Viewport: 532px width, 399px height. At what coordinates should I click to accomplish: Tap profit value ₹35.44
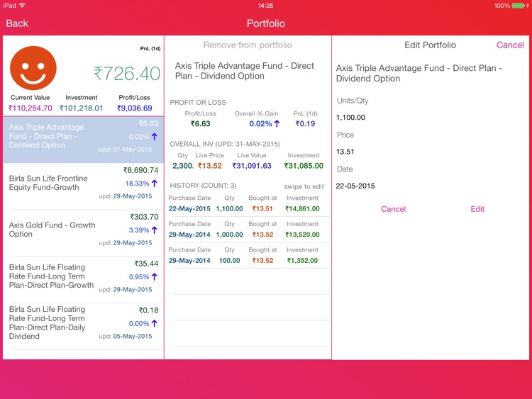(146, 264)
